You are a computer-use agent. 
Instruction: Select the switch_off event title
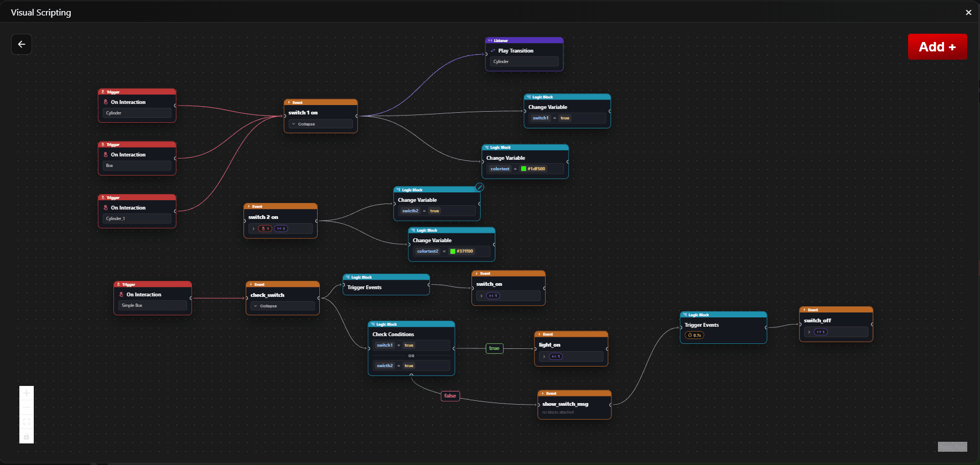click(x=817, y=321)
